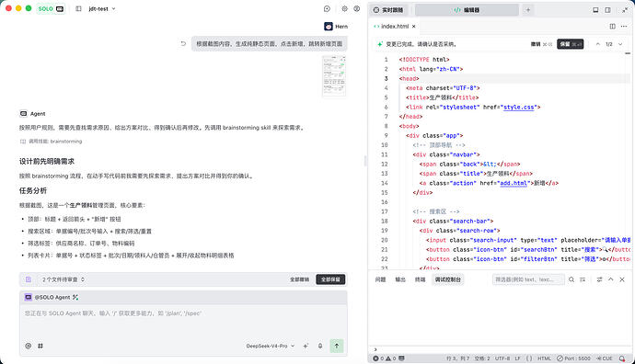Click the Agent avatar icon
This screenshot has width=635, height=364.
point(24,114)
